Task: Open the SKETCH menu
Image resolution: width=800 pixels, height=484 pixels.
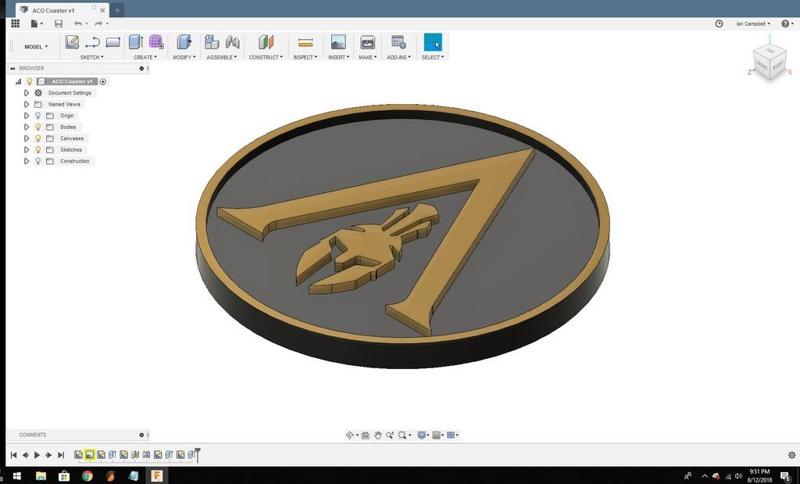Action: (x=92, y=57)
